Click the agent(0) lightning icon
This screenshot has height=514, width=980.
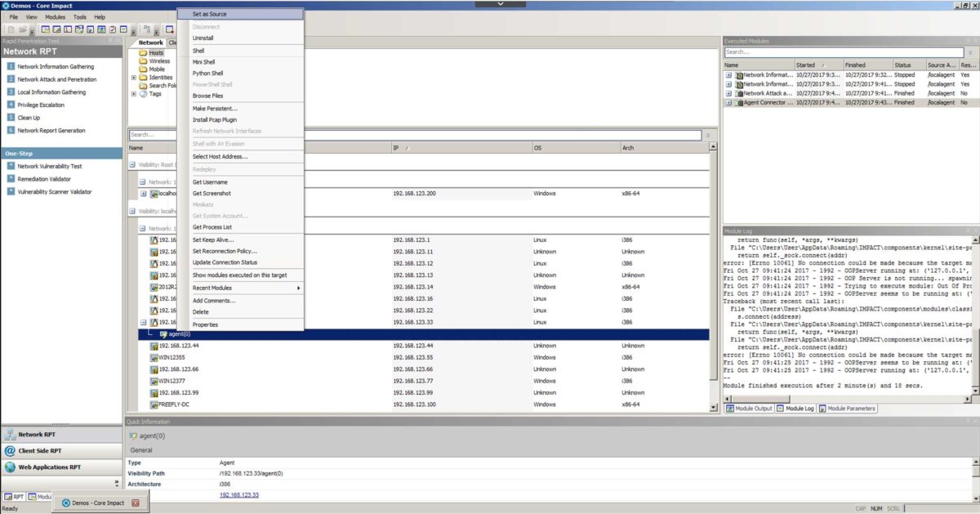point(163,334)
